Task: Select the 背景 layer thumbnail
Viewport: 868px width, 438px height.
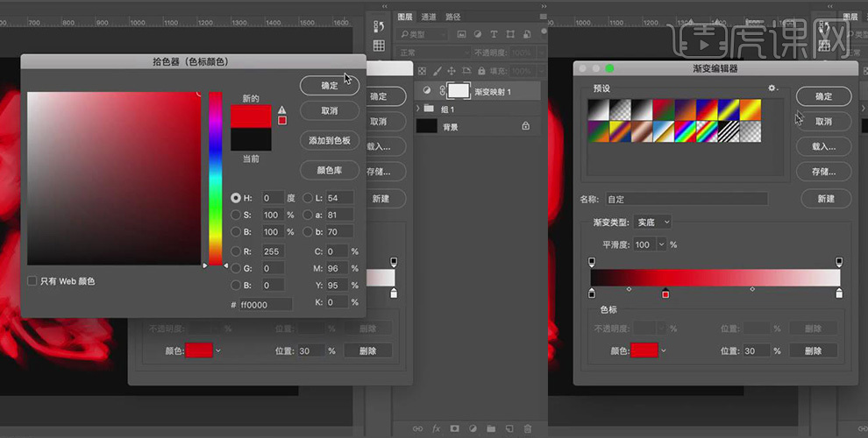Action: pos(427,126)
